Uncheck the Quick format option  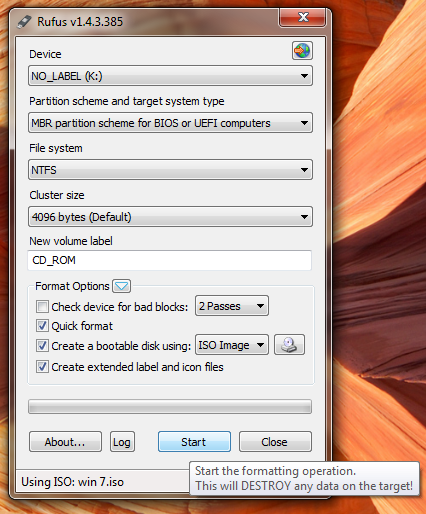pos(42,326)
